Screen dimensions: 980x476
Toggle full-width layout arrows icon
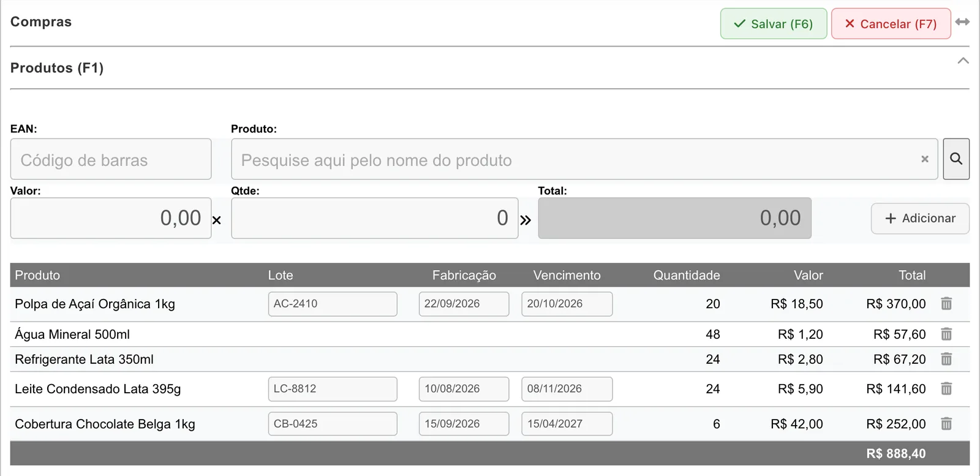962,22
